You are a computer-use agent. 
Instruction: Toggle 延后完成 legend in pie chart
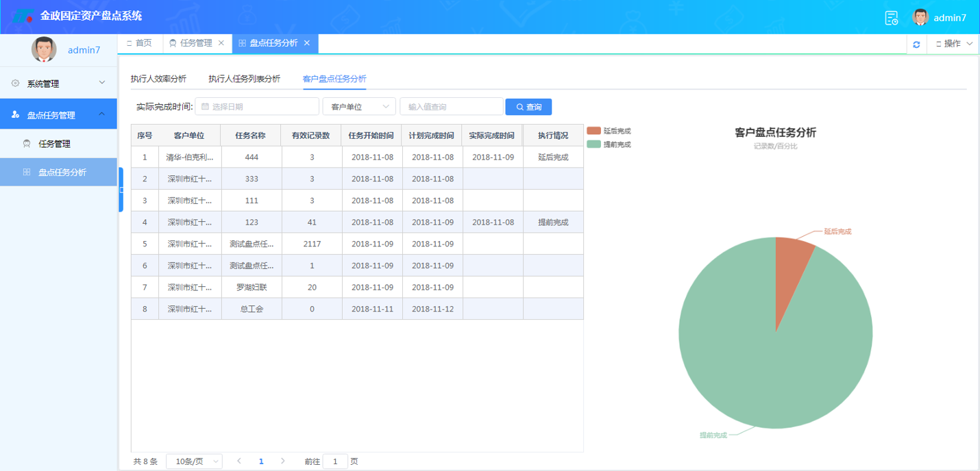coord(609,131)
